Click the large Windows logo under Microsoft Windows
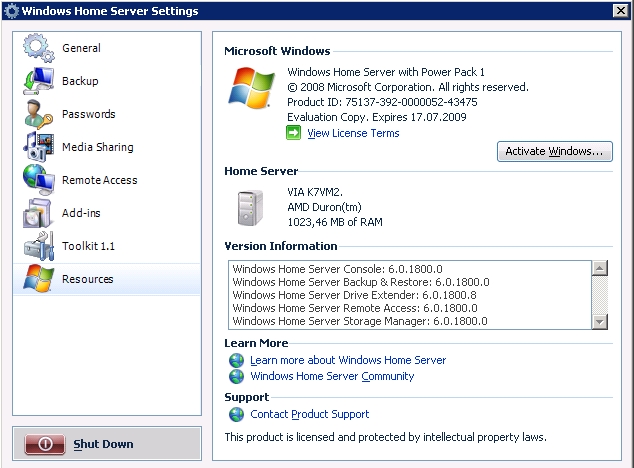 (x=251, y=88)
